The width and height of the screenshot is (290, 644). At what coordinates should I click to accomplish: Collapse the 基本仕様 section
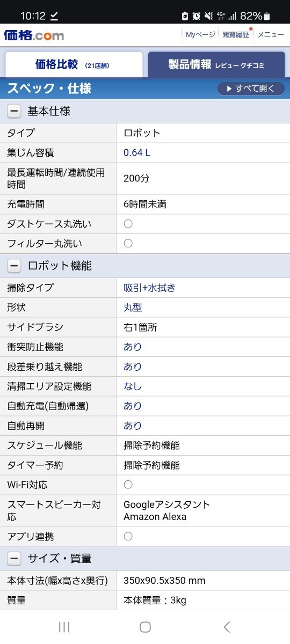[14, 112]
